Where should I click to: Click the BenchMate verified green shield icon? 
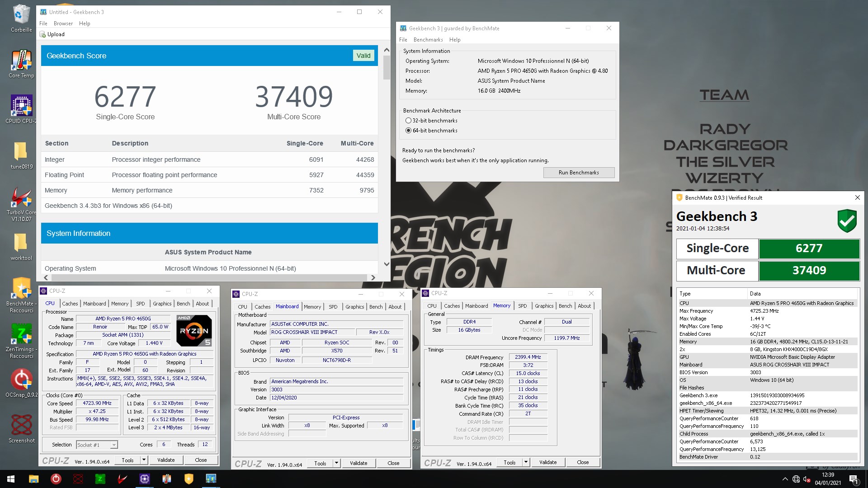click(847, 221)
